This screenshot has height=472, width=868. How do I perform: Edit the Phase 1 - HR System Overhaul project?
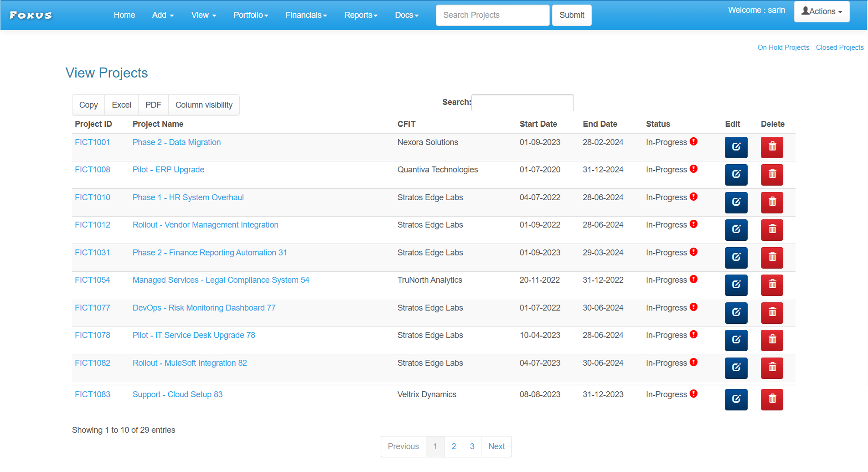[736, 202]
